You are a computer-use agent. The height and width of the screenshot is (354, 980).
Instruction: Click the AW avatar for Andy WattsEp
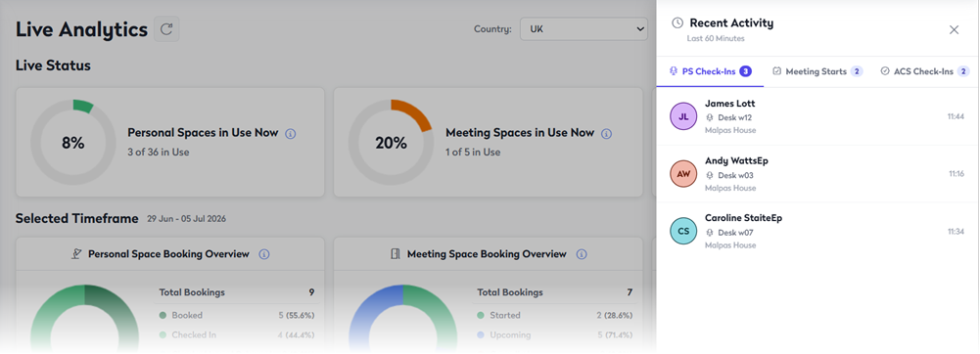[683, 173]
